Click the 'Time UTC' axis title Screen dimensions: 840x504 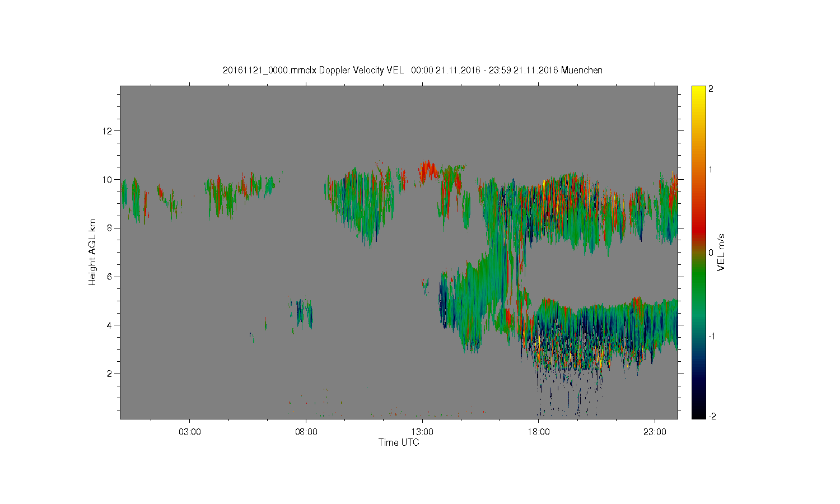(399, 442)
